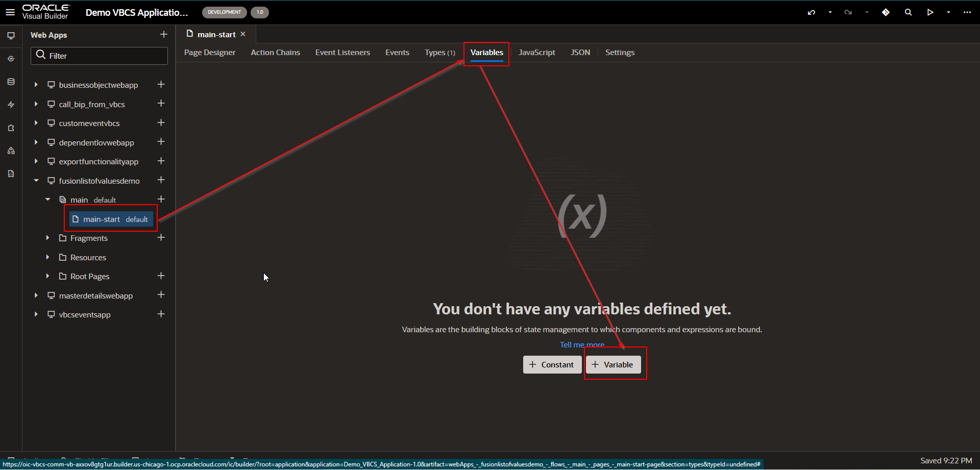Open Source view file icon in sidebar

tap(11, 174)
